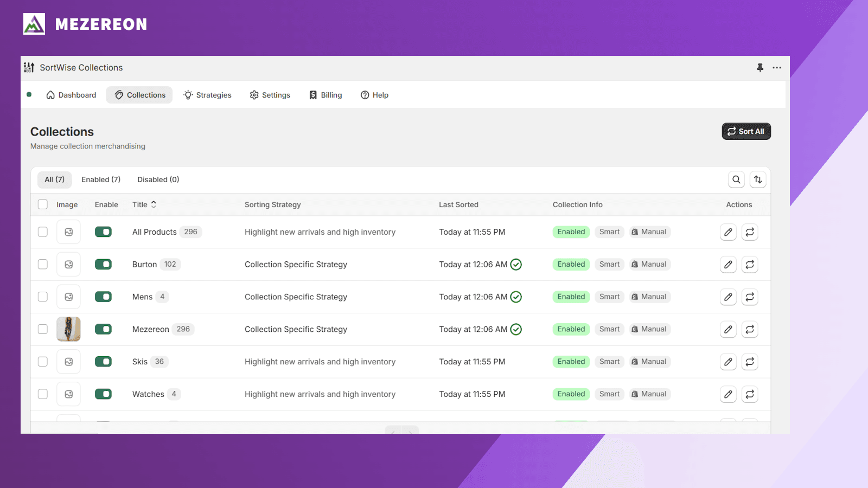Sort table using the Title column chevron
This screenshot has height=488, width=868.
point(153,204)
